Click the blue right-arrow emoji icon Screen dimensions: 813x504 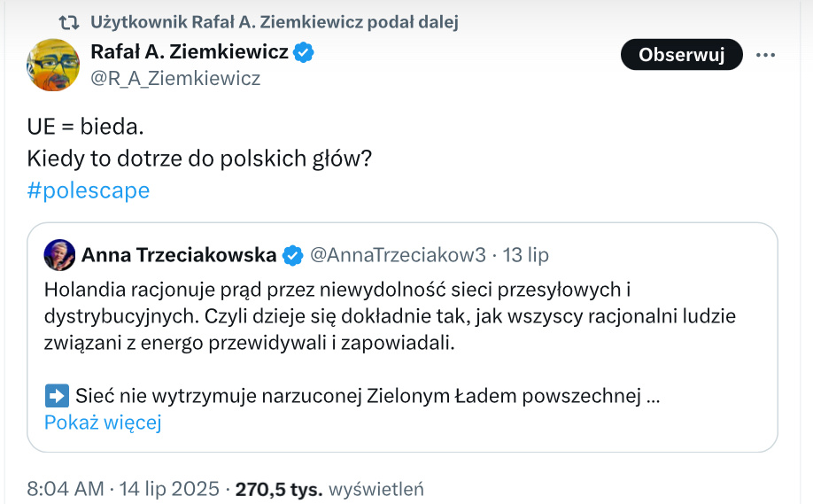(x=57, y=396)
